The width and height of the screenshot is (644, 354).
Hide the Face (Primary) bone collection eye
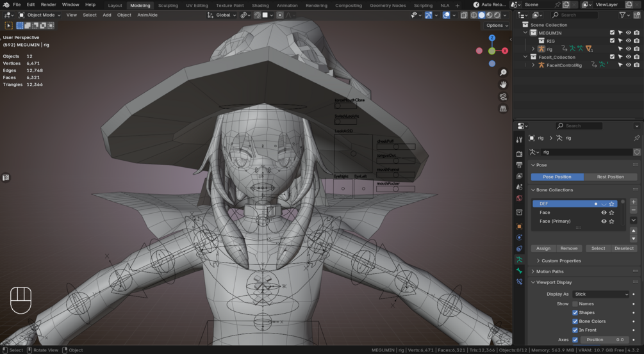(604, 221)
